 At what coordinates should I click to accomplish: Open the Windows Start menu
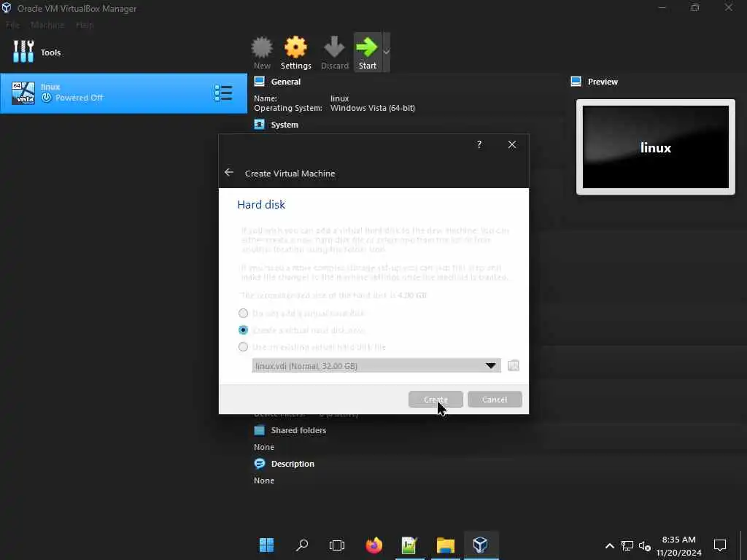266,545
